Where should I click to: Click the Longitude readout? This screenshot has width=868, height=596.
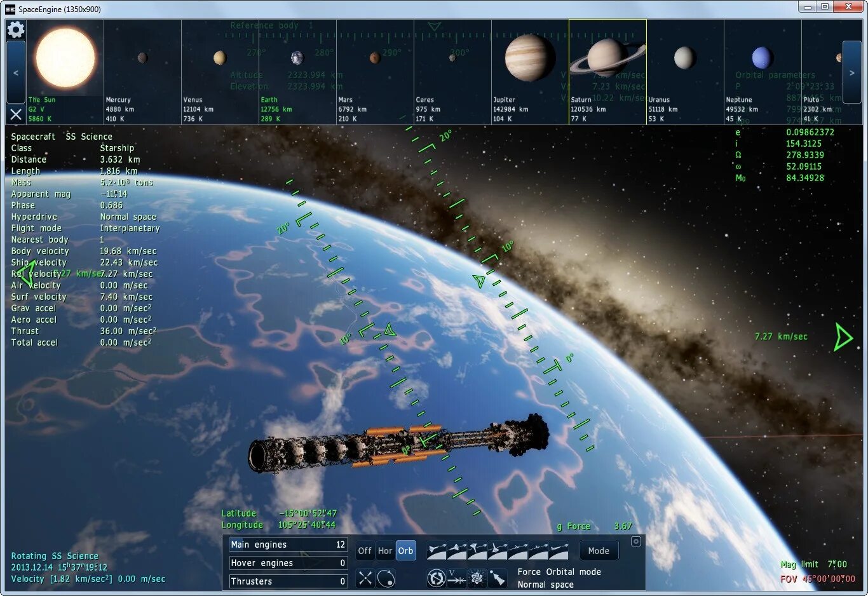coord(278,525)
